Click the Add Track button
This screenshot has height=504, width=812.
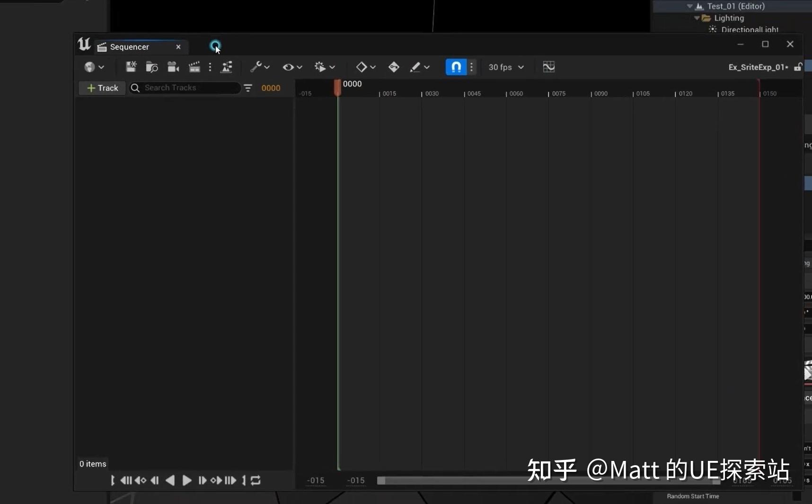pyautogui.click(x=102, y=88)
